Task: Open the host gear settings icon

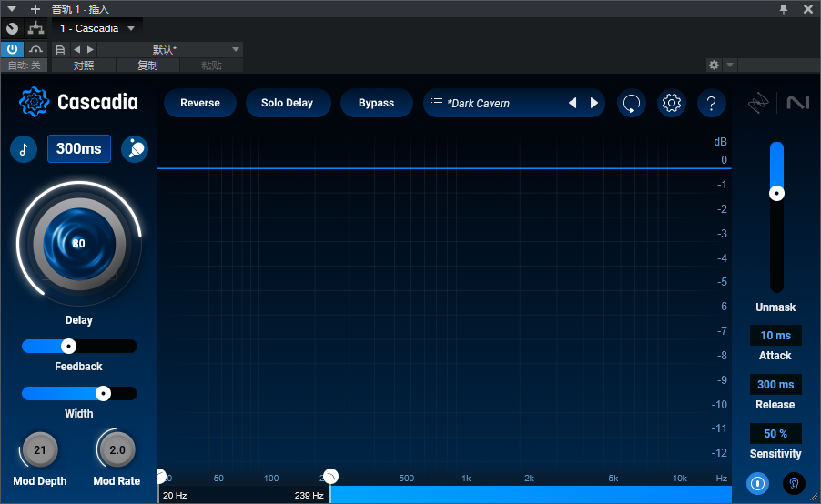Action: [x=714, y=65]
